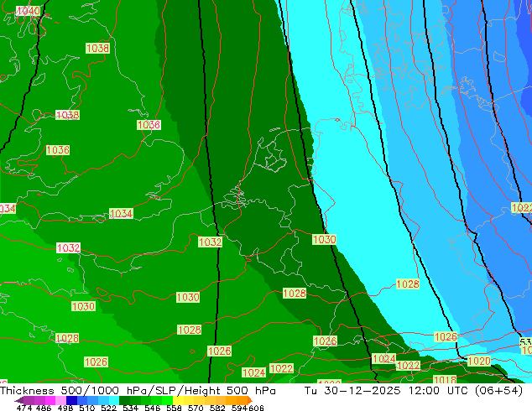The height and width of the screenshot is (411, 532).
Task: Click the darkest green legend swatch
Action: 124,400
